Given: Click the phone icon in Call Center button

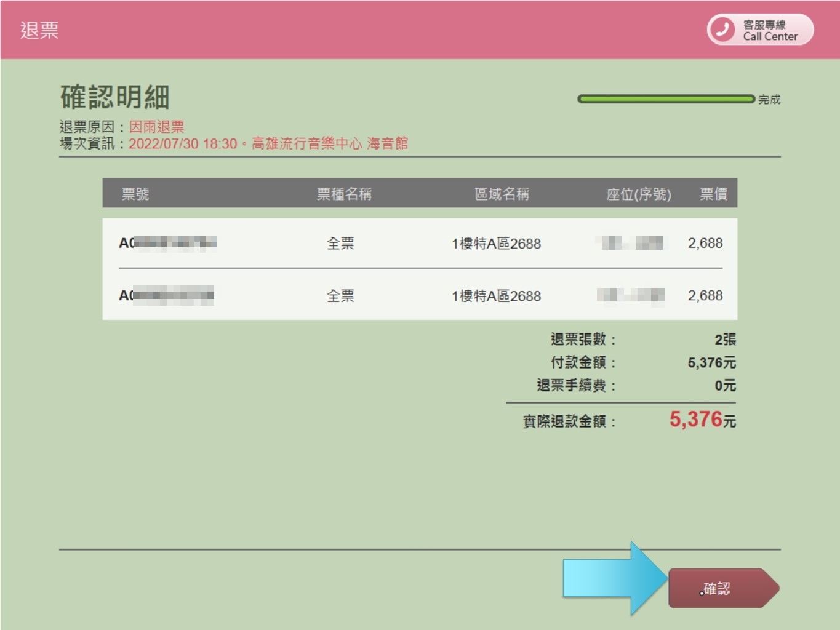Looking at the screenshot, I should tap(722, 30).
